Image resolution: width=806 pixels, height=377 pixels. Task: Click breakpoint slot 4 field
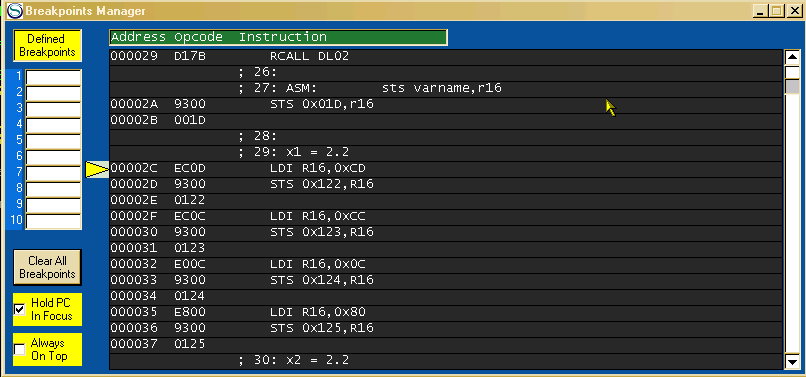[x=53, y=125]
